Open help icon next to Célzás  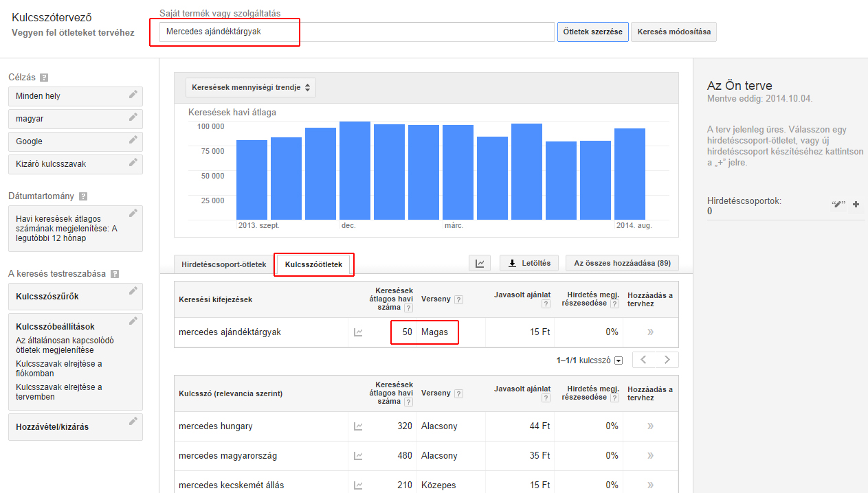point(44,78)
